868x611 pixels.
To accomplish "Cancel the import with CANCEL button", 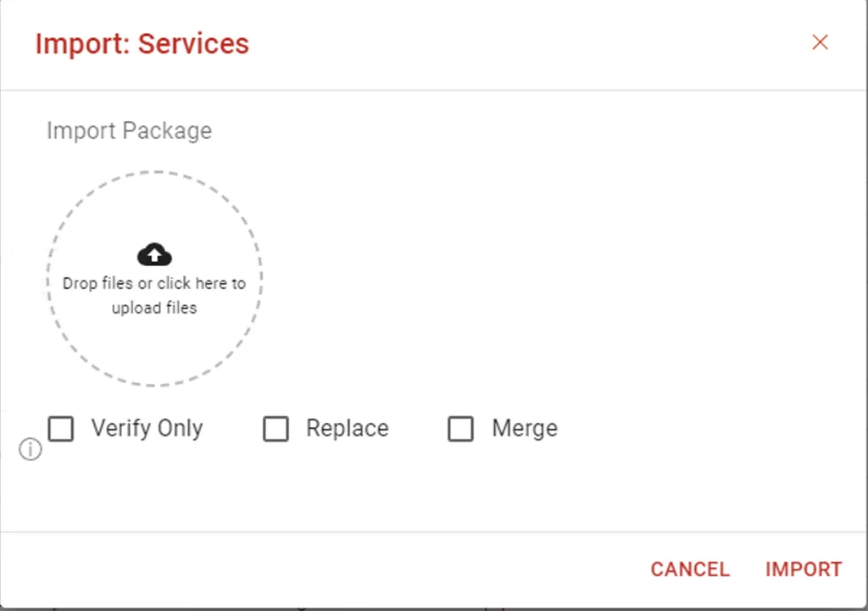I will [690, 569].
